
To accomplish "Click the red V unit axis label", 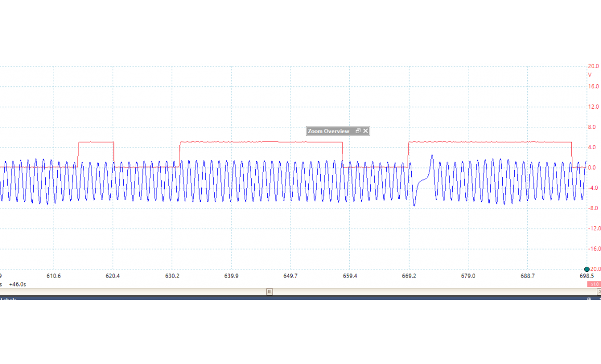I will point(590,75).
